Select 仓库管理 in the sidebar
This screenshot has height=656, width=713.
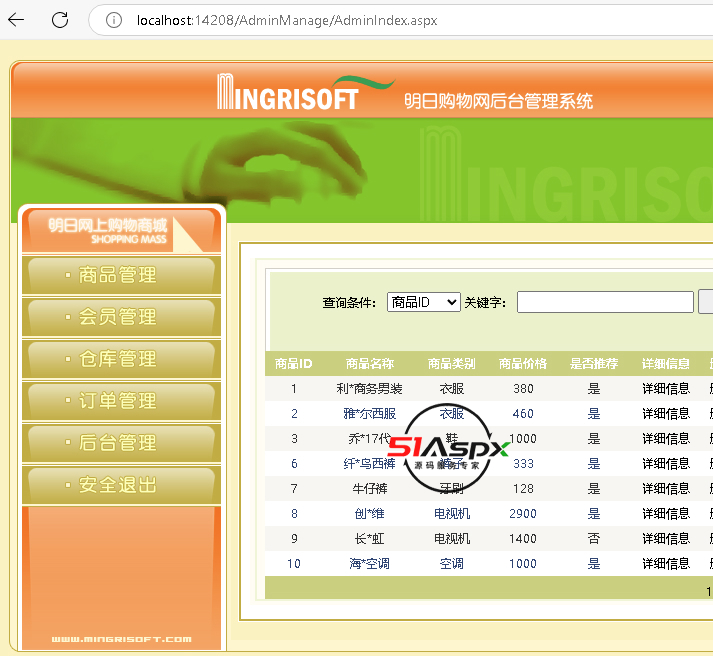coord(120,359)
